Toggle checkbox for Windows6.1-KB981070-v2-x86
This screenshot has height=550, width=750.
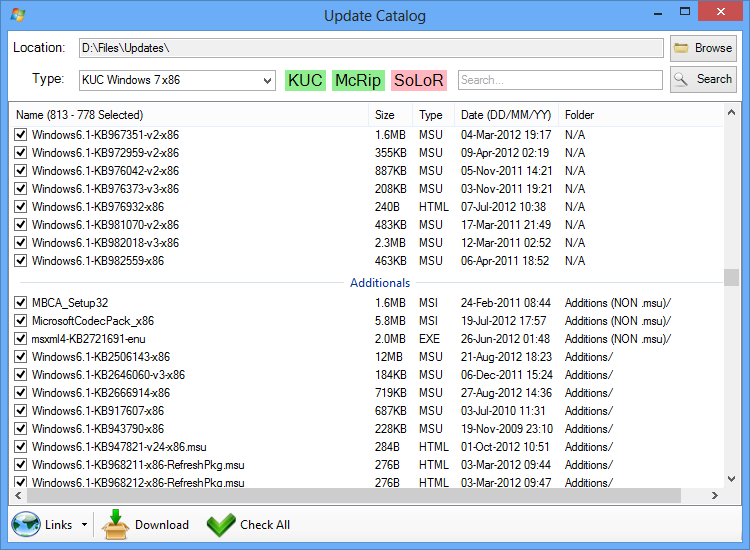tap(21, 224)
